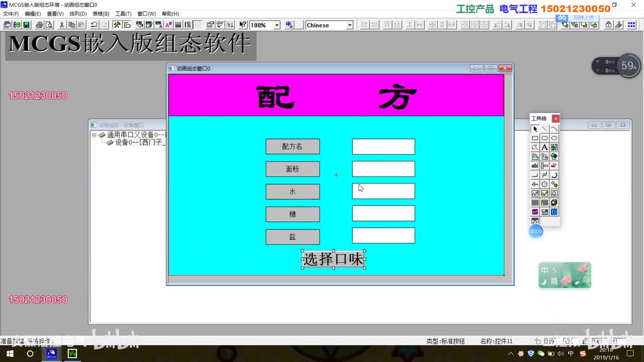Select the rounded rectangle tool in toolbox
This screenshot has width=644, height=362.
[x=544, y=138]
